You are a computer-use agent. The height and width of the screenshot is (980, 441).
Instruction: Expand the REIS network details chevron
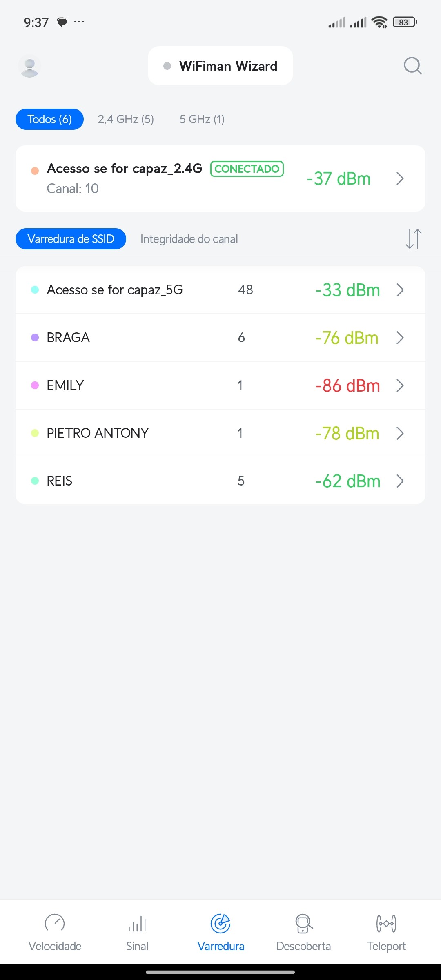[x=400, y=481]
